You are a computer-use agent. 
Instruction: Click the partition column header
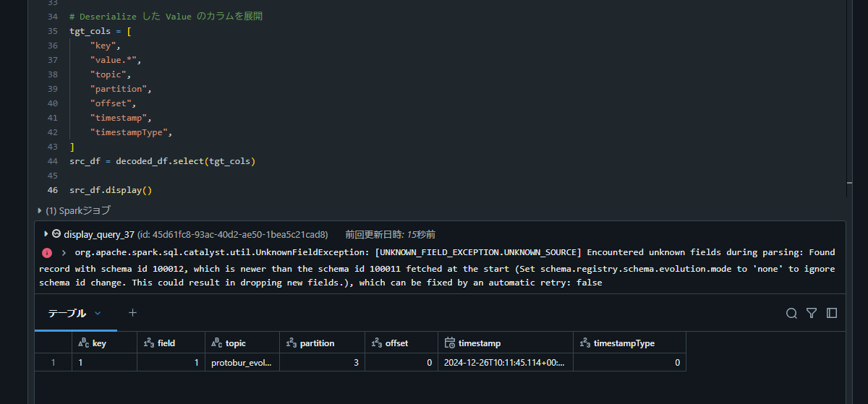[x=323, y=343]
